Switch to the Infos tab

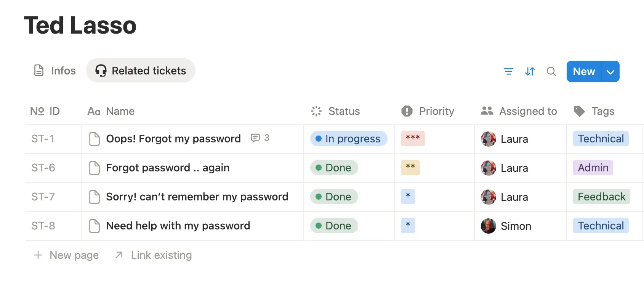point(55,71)
